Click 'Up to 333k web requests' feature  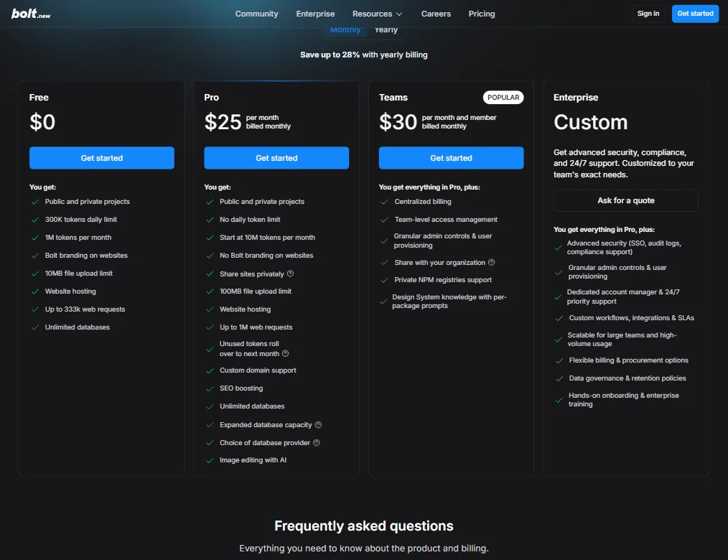point(85,309)
